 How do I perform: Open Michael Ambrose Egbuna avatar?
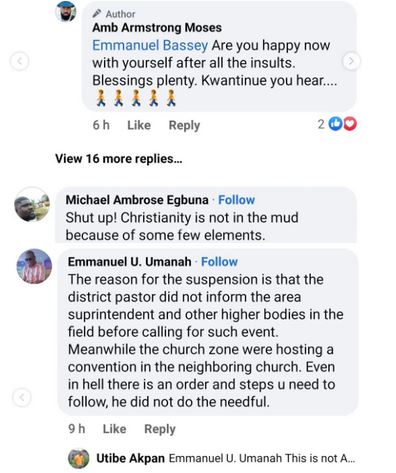pos(32,205)
